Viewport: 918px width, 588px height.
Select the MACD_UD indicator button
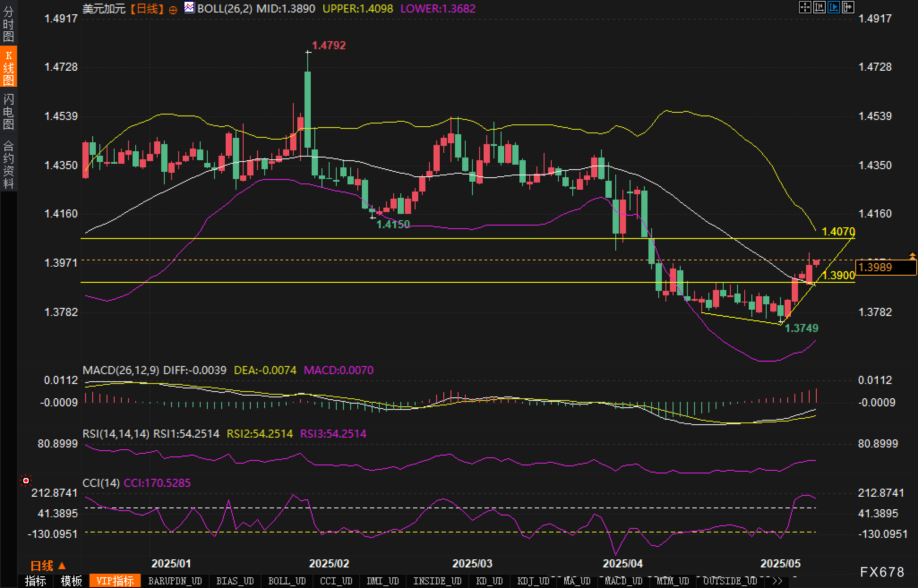click(623, 581)
